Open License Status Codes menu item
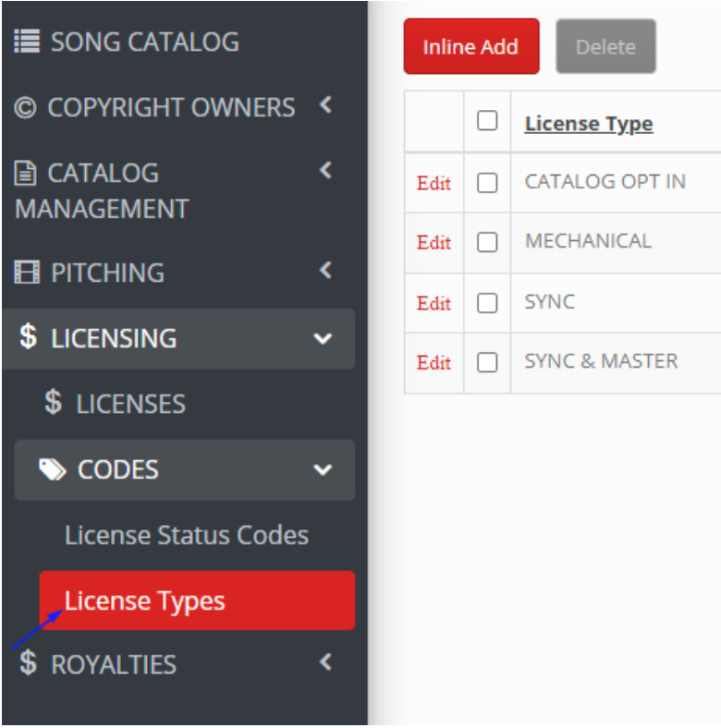The width and height of the screenshot is (721, 728). coord(187,535)
